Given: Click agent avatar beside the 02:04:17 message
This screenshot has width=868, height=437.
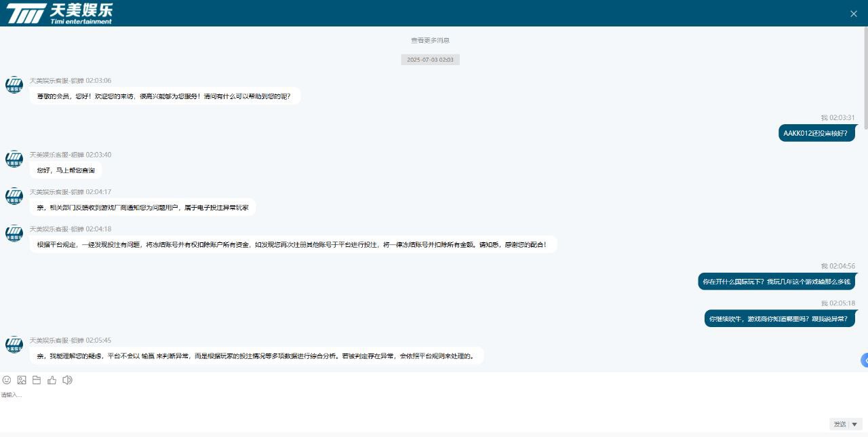Looking at the screenshot, I should 14,196.
